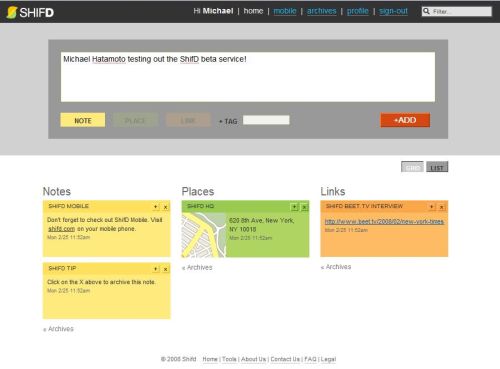Image resolution: width=500 pixels, height=369 pixels.
Task: Click the note text entry area
Action: (248, 77)
